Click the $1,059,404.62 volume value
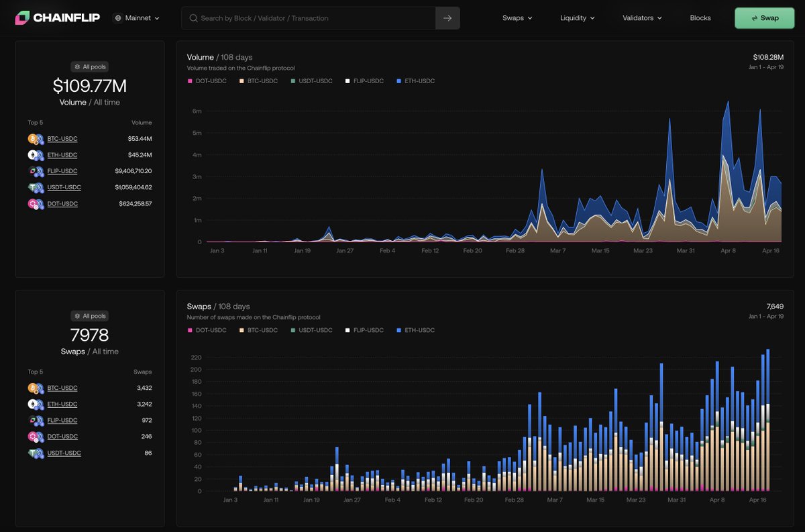 133,187
